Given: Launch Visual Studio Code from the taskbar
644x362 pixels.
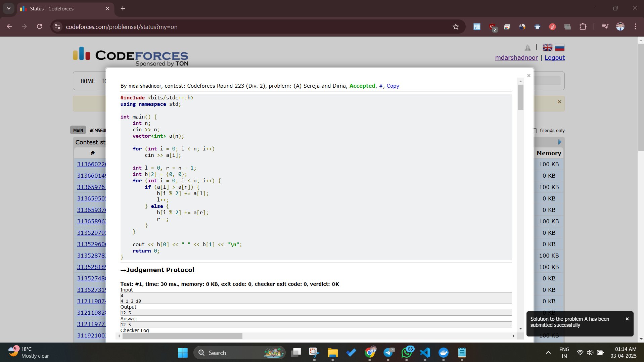Looking at the screenshot, I should [x=425, y=353].
